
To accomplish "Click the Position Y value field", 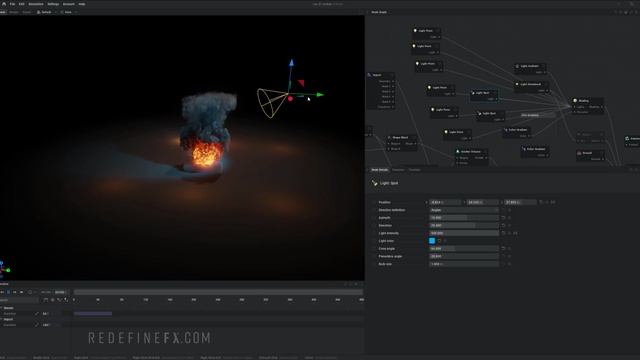I will tap(483, 202).
